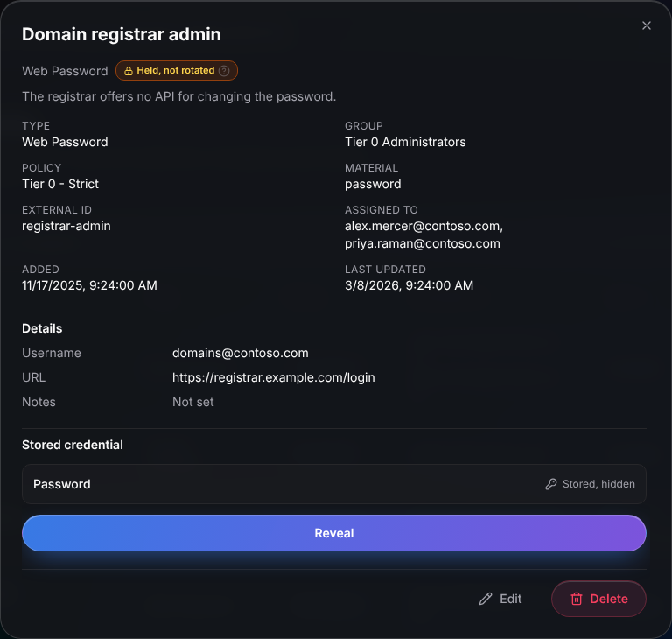
Task: Click the trash icon in Delete button
Action: pyautogui.click(x=577, y=599)
